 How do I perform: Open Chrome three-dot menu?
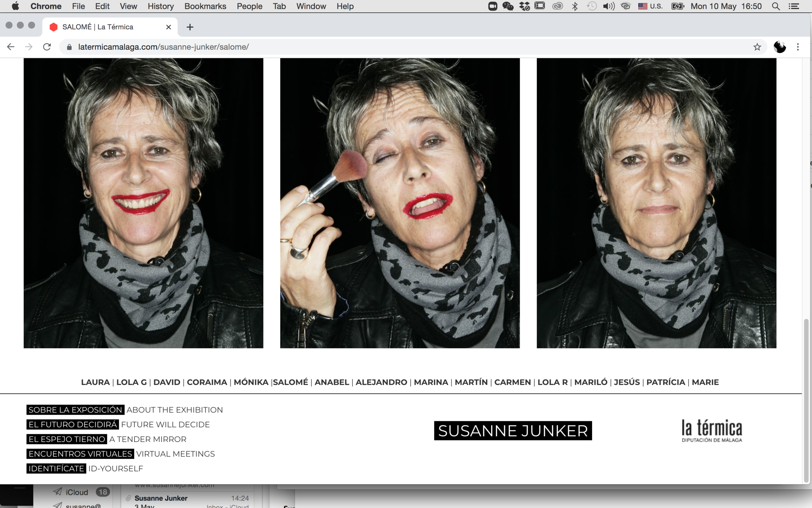tap(798, 47)
